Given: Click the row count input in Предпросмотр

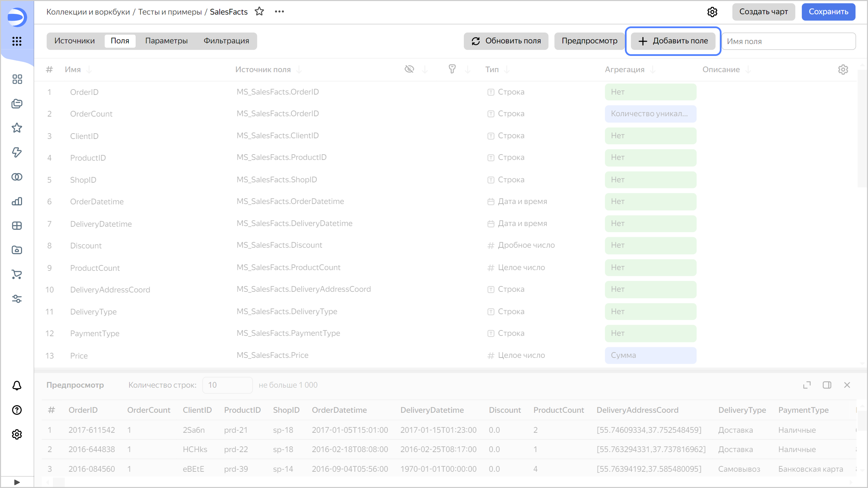Looking at the screenshot, I should [x=227, y=385].
